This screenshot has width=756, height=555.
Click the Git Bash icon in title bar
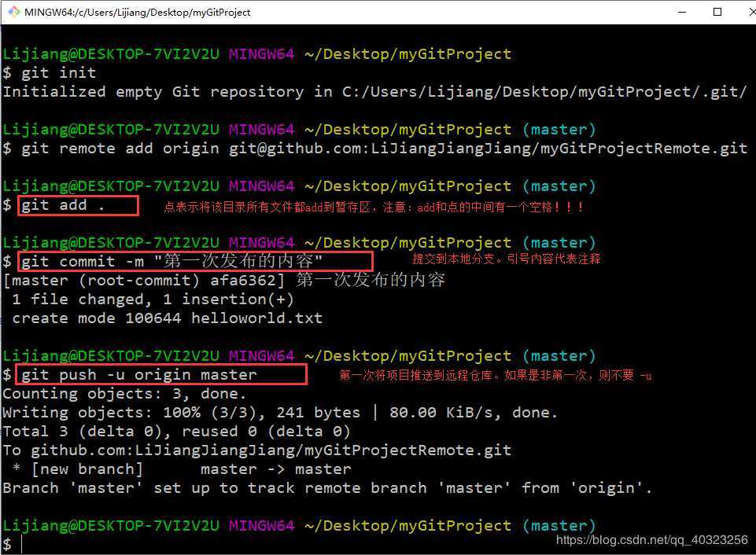pos(13,12)
